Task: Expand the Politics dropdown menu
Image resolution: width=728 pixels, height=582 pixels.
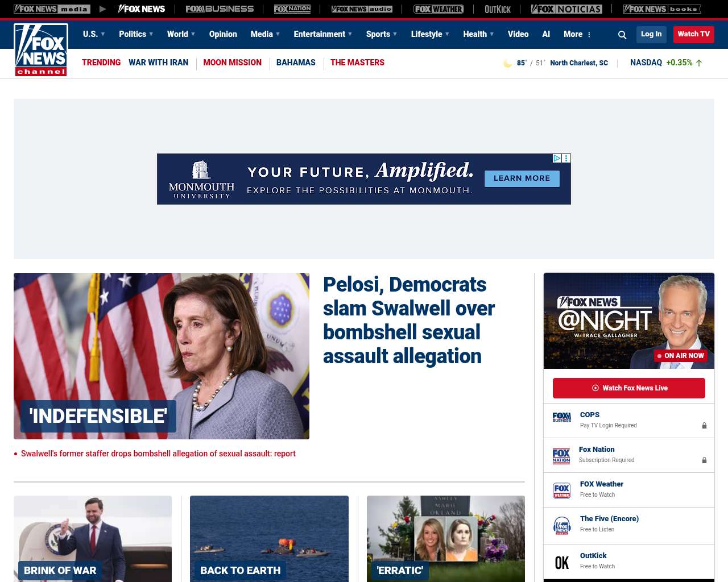Action: pos(136,34)
